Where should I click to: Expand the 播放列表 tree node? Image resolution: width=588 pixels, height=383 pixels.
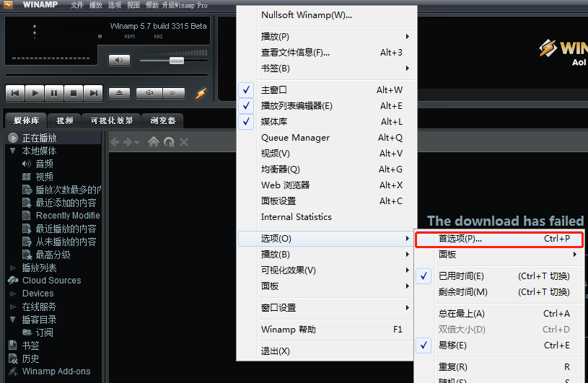pyautogui.click(x=13, y=268)
